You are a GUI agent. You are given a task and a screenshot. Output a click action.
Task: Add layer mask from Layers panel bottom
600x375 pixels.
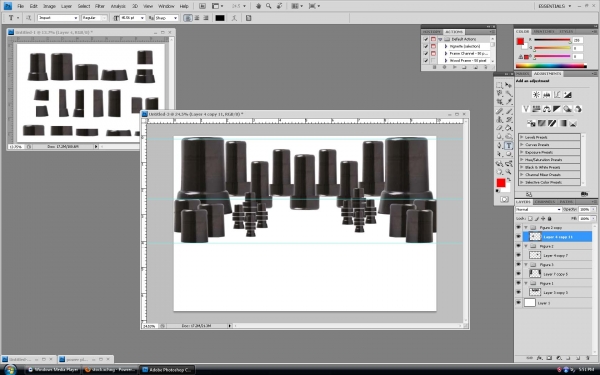point(549,358)
